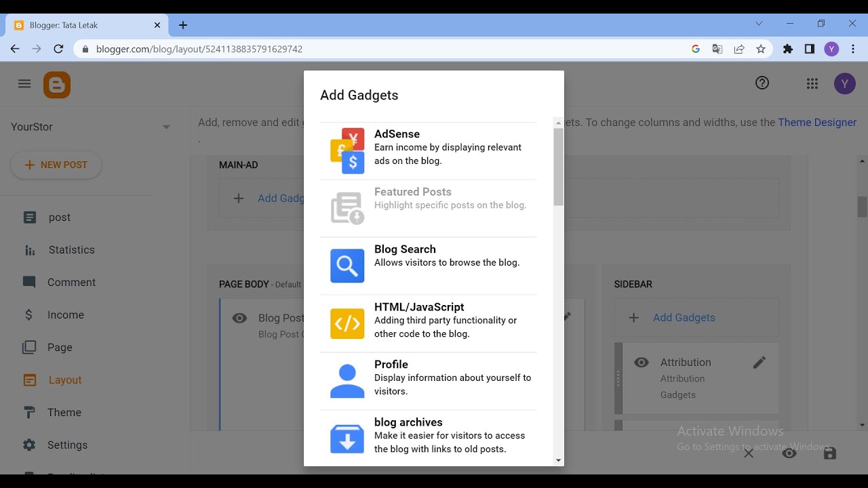
Task: Click the AdSense gadget title
Action: coord(397,134)
